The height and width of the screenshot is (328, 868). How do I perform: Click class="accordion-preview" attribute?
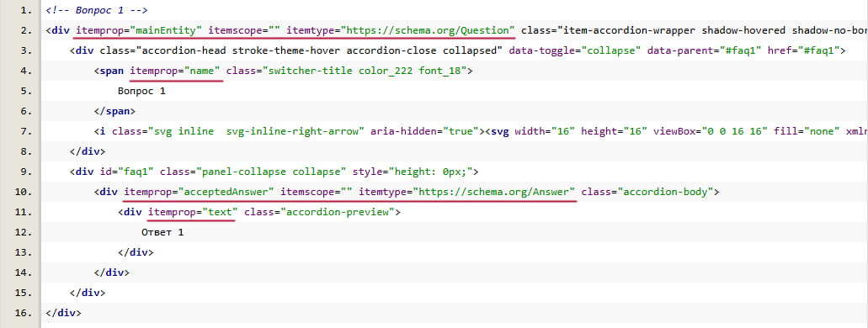[319, 212]
